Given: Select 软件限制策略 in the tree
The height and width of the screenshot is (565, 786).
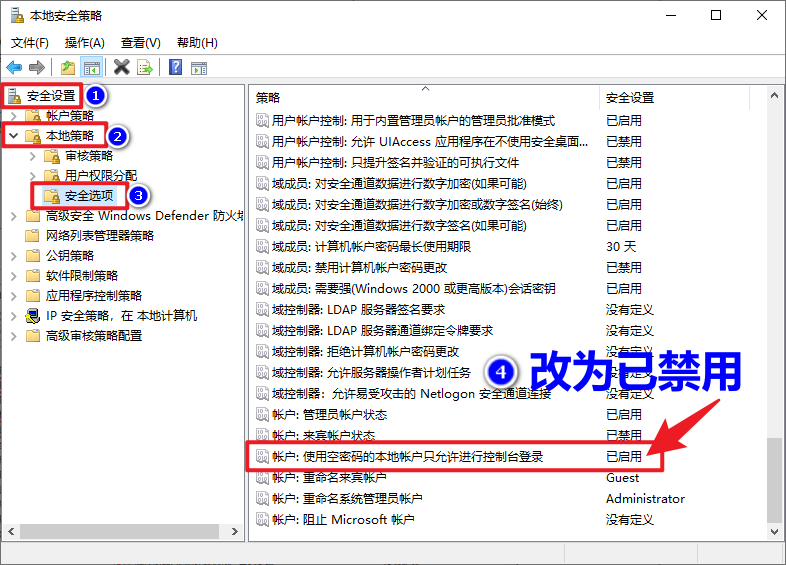Looking at the screenshot, I should point(82,276).
